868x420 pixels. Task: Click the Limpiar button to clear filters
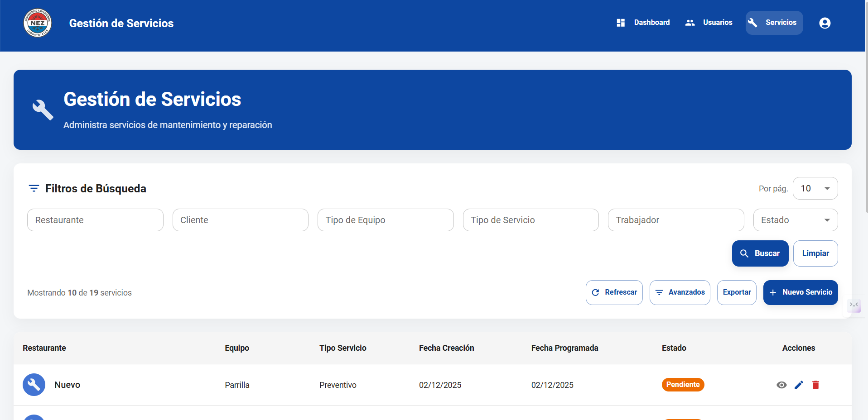click(815, 253)
